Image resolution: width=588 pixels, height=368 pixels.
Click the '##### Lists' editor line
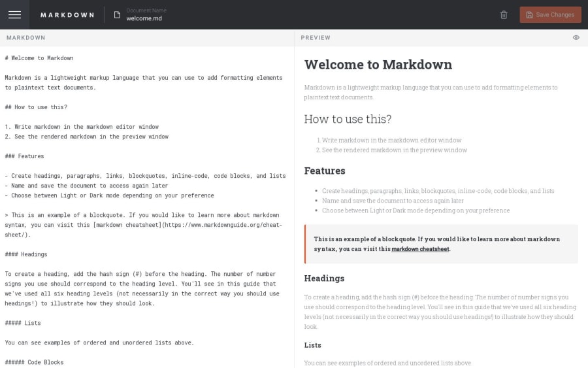point(23,323)
